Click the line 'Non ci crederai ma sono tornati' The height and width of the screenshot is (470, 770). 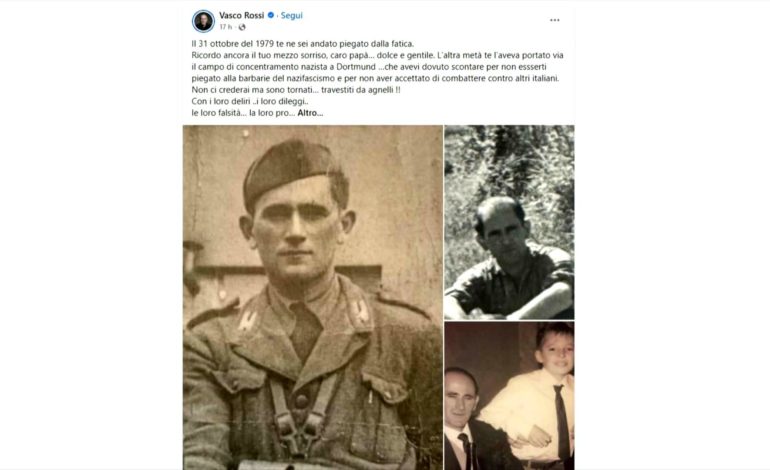click(x=296, y=90)
